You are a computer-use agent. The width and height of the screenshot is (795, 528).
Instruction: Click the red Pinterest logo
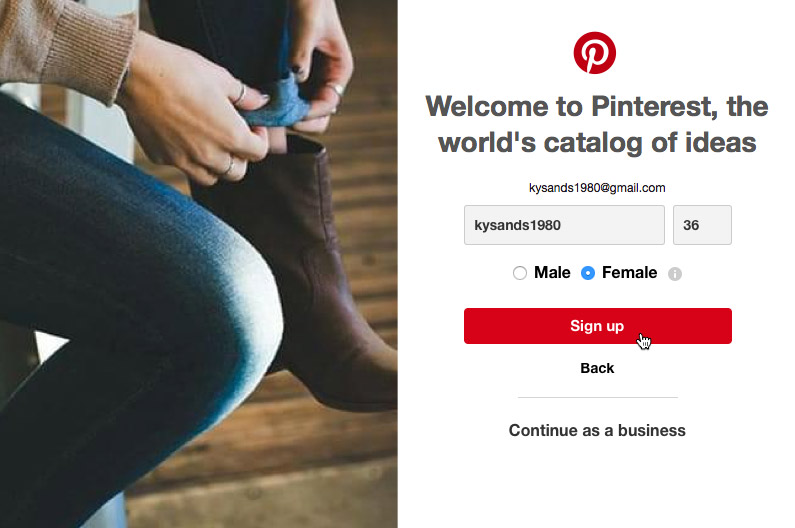(x=595, y=52)
